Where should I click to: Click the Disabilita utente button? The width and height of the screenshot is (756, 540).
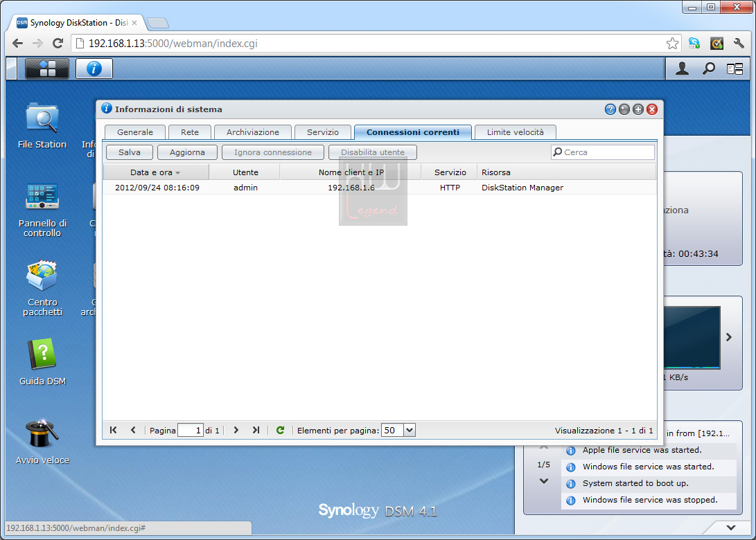373,152
